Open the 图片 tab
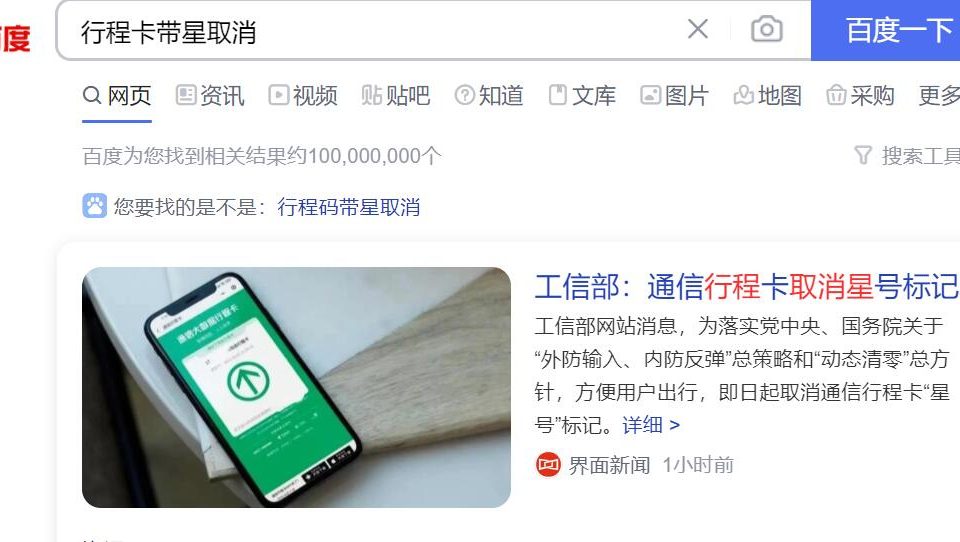This screenshot has height=542, width=960. [674, 96]
